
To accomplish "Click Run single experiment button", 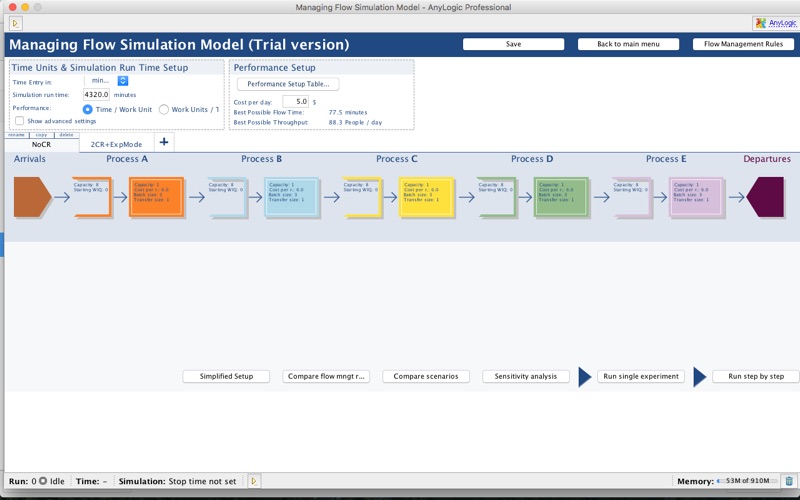I will click(641, 377).
